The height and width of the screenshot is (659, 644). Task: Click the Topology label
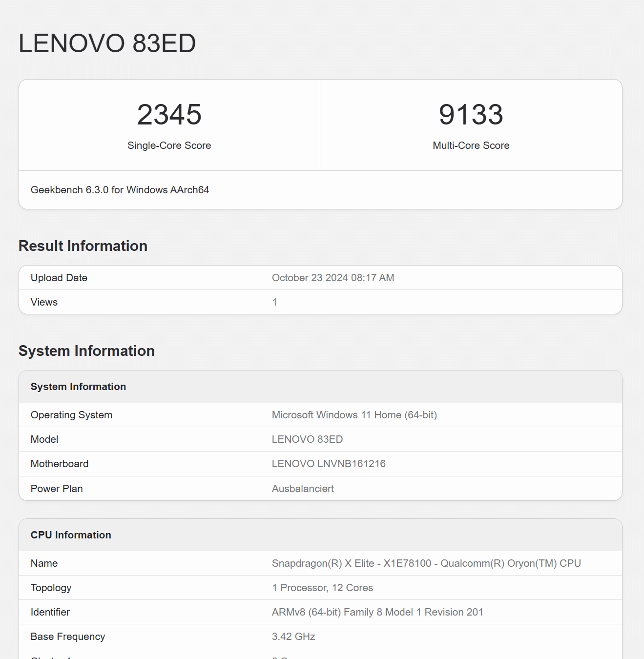click(51, 588)
